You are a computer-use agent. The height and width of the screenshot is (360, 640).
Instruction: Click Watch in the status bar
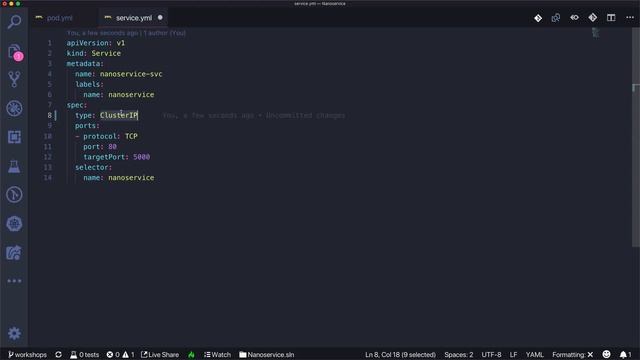point(218,355)
